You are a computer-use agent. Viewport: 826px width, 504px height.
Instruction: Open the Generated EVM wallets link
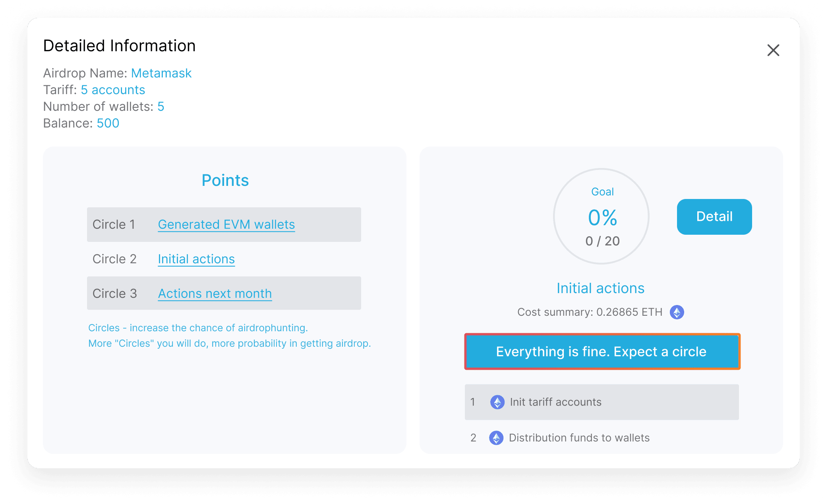pos(226,224)
